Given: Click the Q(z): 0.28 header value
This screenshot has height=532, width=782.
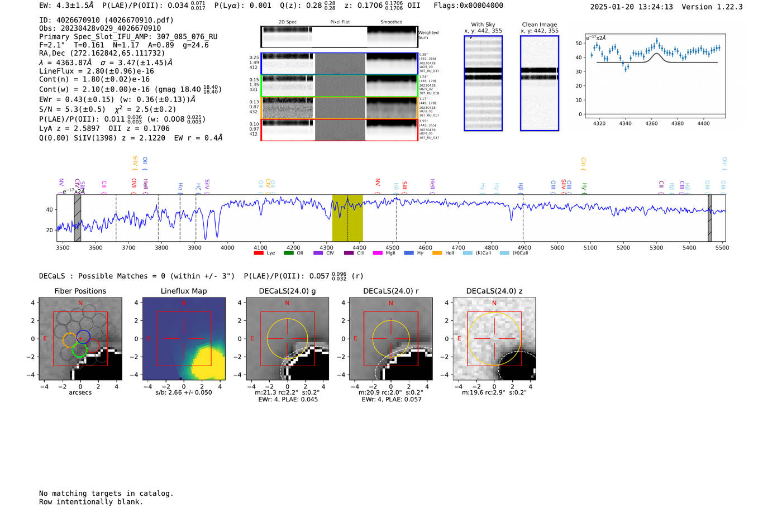Looking at the screenshot, I should 308,6.
